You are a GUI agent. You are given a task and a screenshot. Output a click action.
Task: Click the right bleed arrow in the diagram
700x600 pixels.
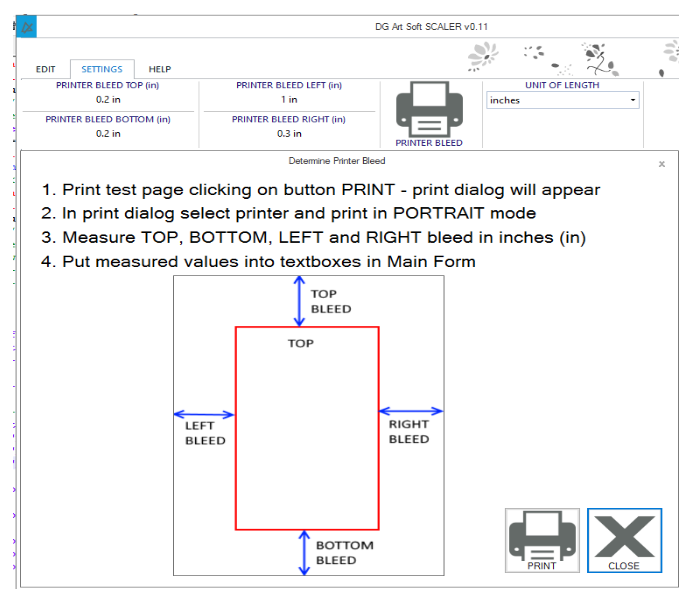(410, 410)
